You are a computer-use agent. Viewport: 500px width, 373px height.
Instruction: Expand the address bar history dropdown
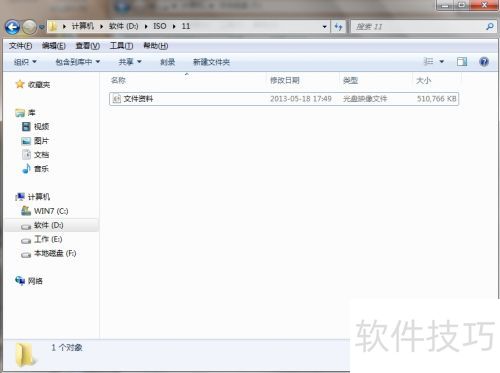[324, 27]
